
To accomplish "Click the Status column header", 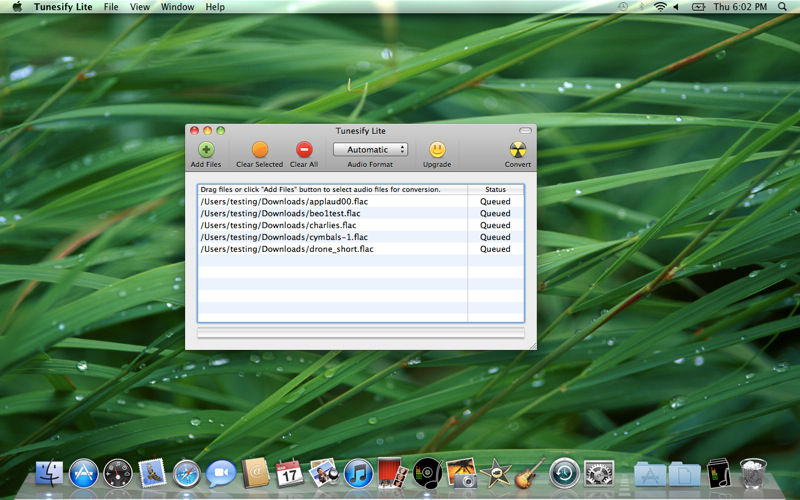I will pyautogui.click(x=495, y=189).
